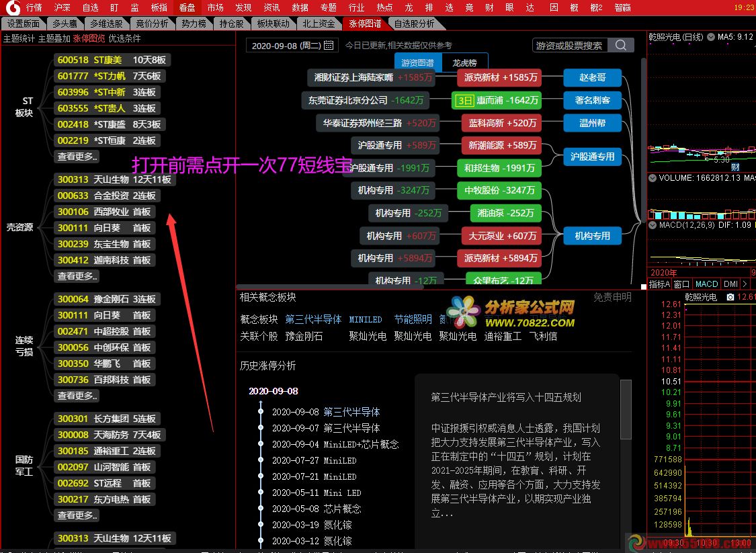The height and width of the screenshot is (553, 756).
Task: Open the 主题叠加 sub-tab
Action: point(54,38)
